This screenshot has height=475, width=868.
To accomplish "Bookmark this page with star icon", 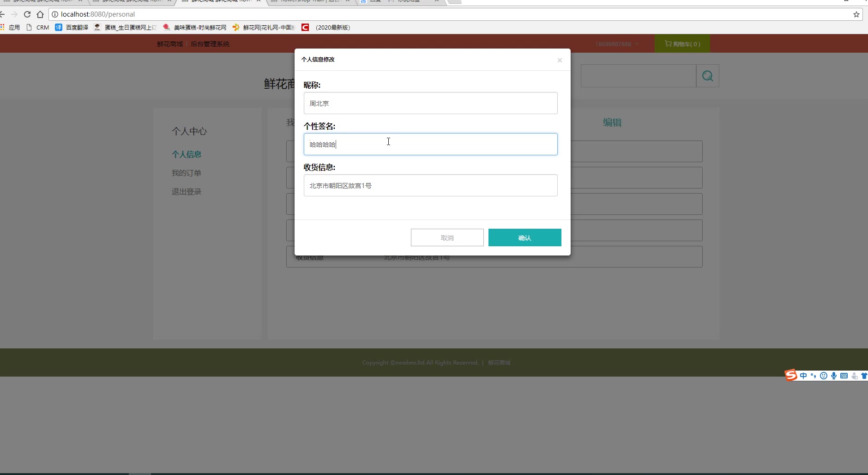I will coord(856,14).
